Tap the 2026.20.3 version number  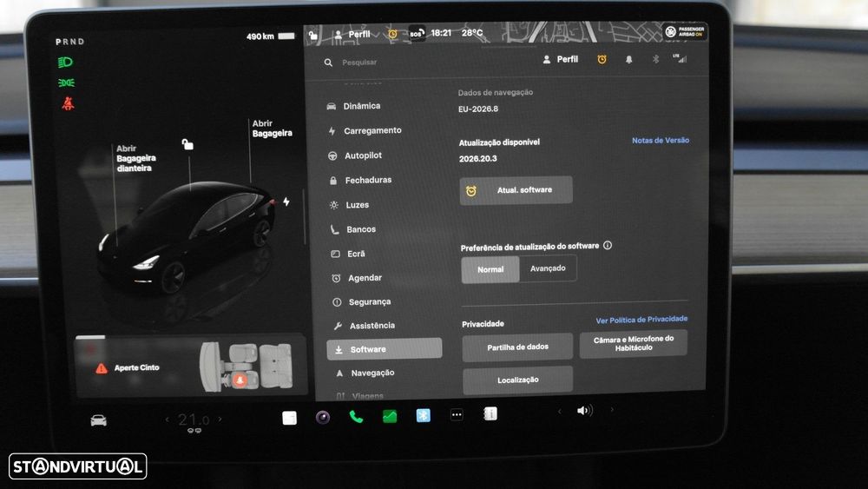point(478,159)
